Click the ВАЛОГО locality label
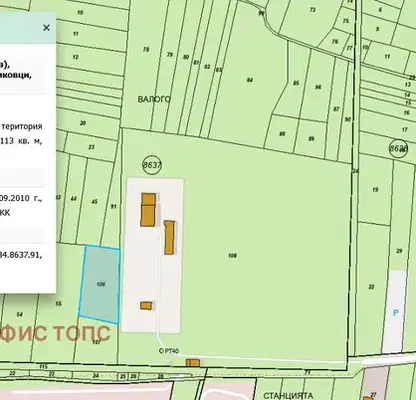The width and height of the screenshot is (416, 400). click(x=154, y=99)
